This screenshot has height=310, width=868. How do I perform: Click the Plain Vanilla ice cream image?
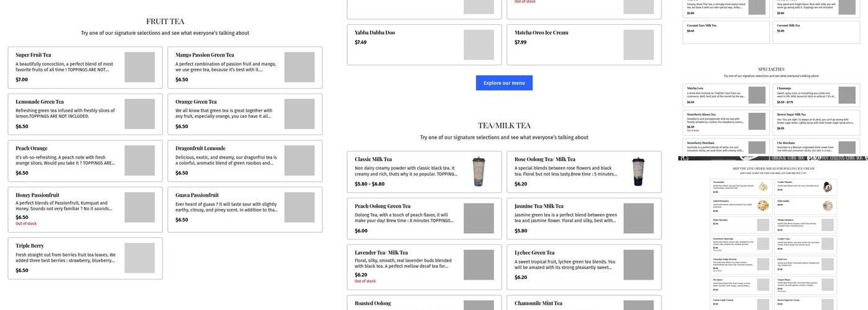[827, 206]
